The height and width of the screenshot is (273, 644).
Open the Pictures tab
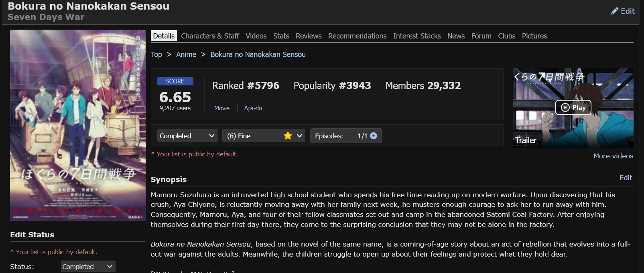point(534,36)
